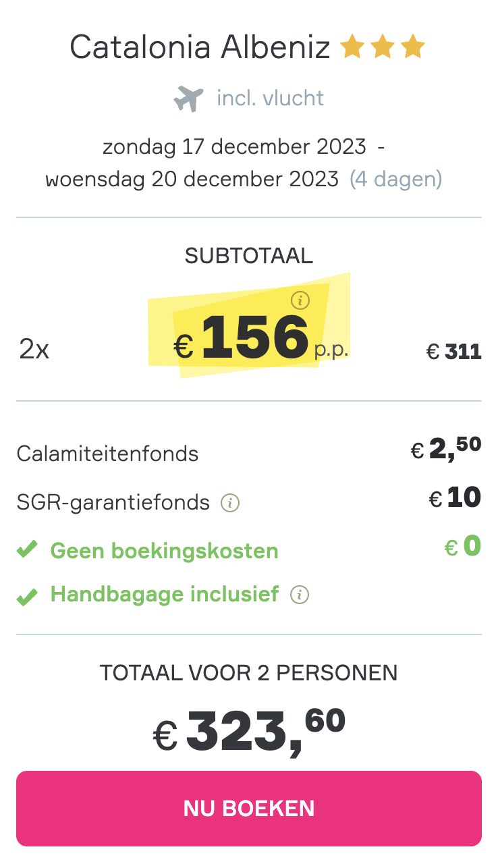Open the info icon above the €156 price
This screenshot has width=498, height=868.
point(300,299)
